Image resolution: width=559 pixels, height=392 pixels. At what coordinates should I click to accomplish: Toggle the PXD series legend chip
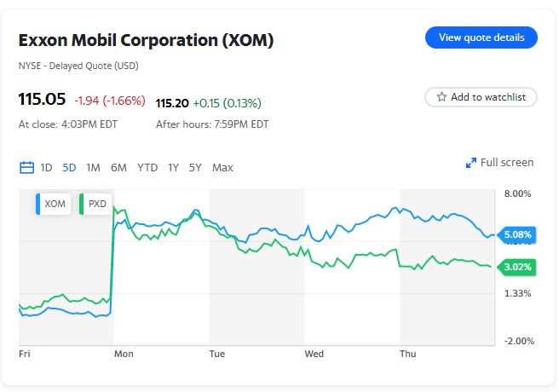point(95,204)
